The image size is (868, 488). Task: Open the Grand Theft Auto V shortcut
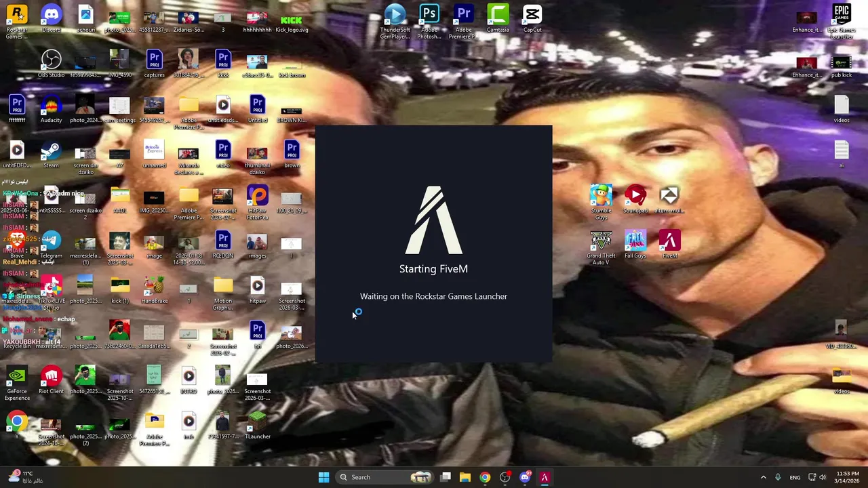pos(601,248)
